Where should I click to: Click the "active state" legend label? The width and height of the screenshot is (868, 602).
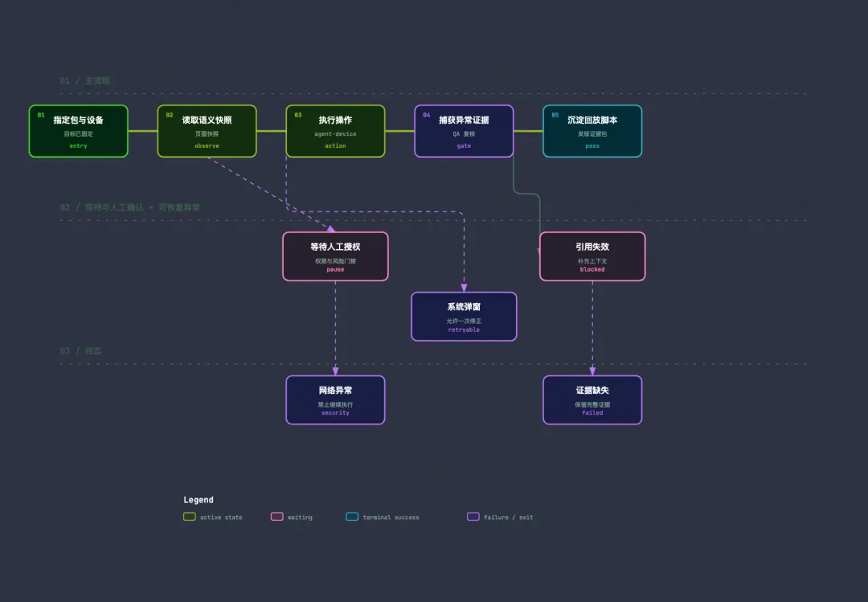coord(221,518)
